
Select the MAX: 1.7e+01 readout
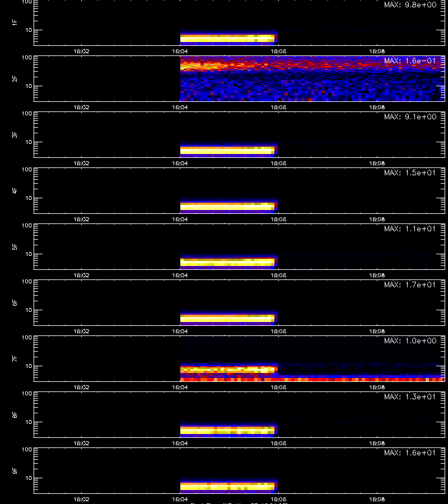click(x=410, y=284)
